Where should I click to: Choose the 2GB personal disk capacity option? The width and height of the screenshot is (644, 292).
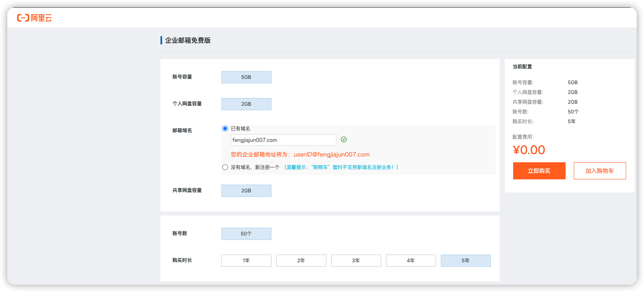[246, 104]
